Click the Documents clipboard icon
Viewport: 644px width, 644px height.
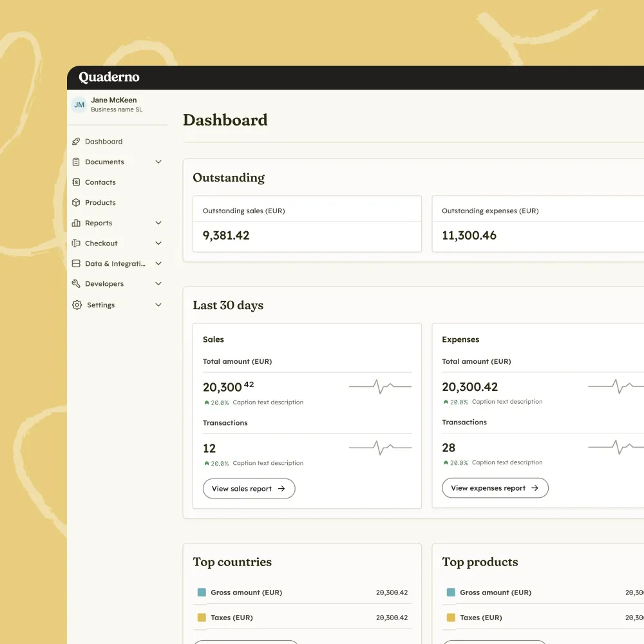tap(77, 162)
